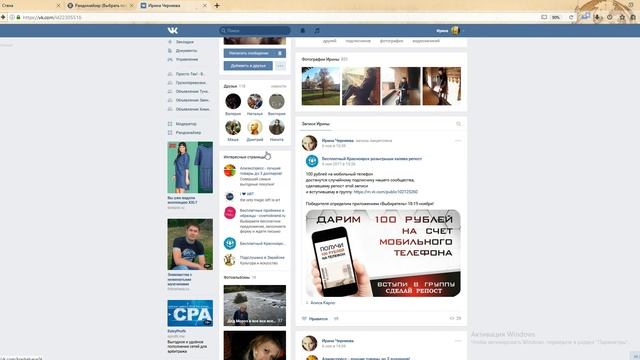640x360 pixels.
Task: Open the 100 рублей giveaway post image
Action: coord(383,253)
